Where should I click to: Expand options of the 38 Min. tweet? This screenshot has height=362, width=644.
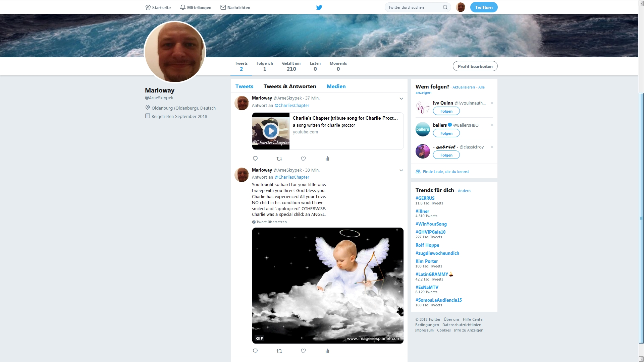click(x=401, y=170)
